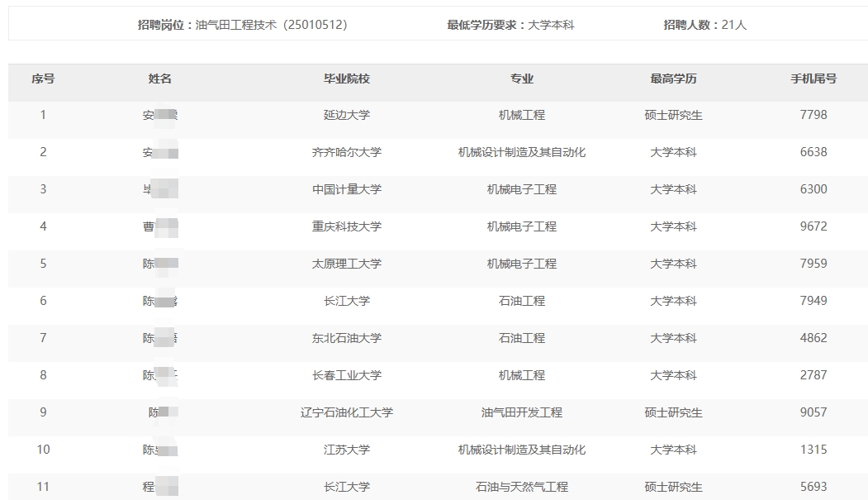Click the 姓名 column header

click(x=160, y=79)
